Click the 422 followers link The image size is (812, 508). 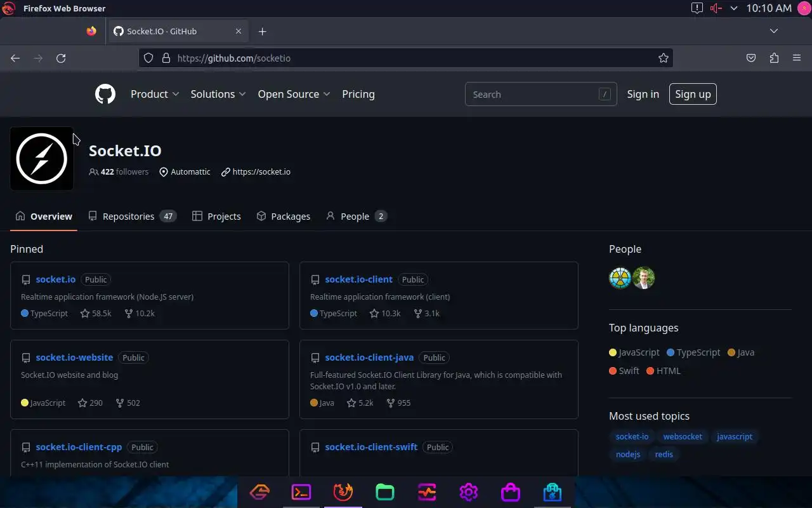coord(119,171)
